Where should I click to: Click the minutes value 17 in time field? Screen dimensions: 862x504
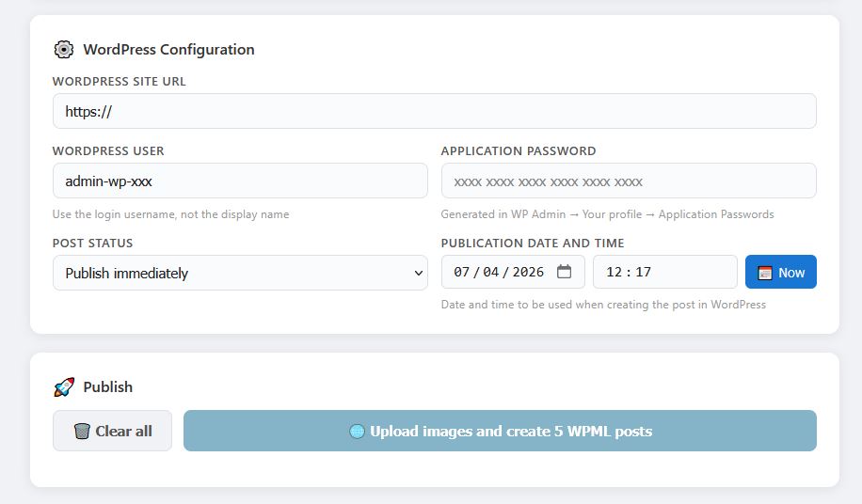click(x=644, y=272)
